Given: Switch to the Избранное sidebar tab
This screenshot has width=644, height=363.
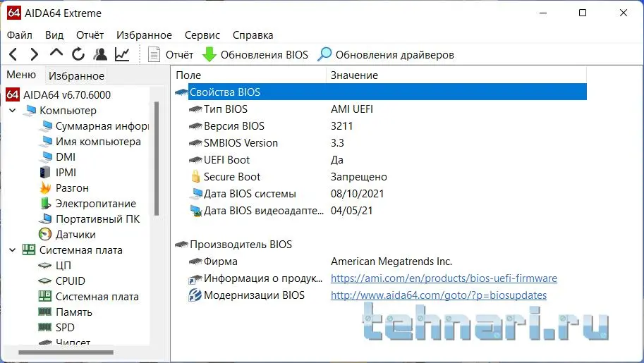Looking at the screenshot, I should coord(76,76).
